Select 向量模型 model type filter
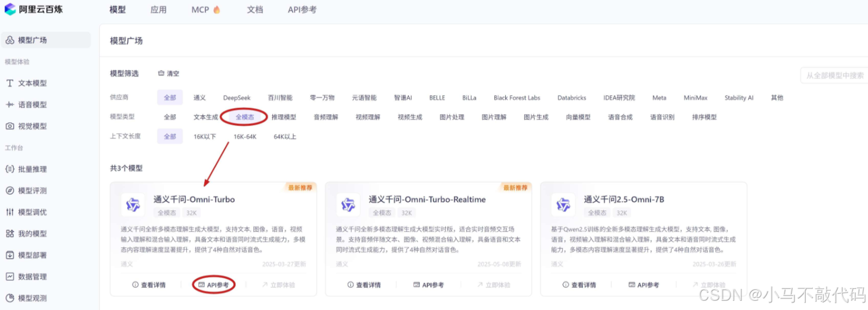Image resolution: width=868 pixels, height=310 pixels. [578, 117]
